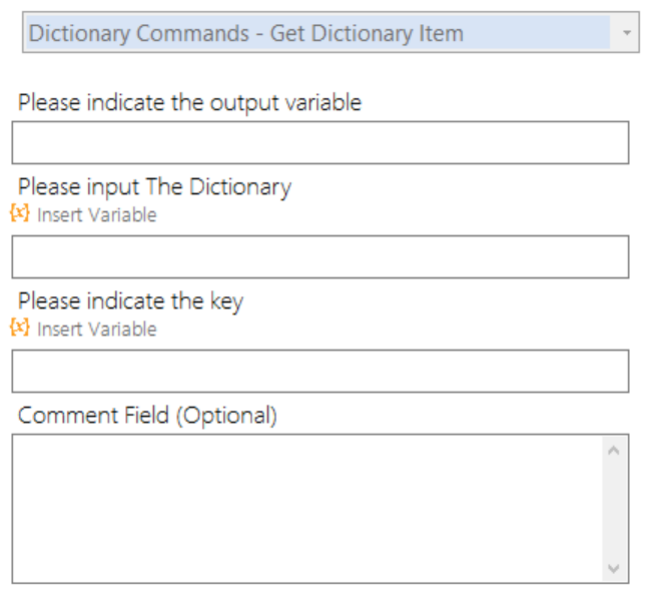
Task: Click inside the Comment Field text area
Action: click(307, 509)
